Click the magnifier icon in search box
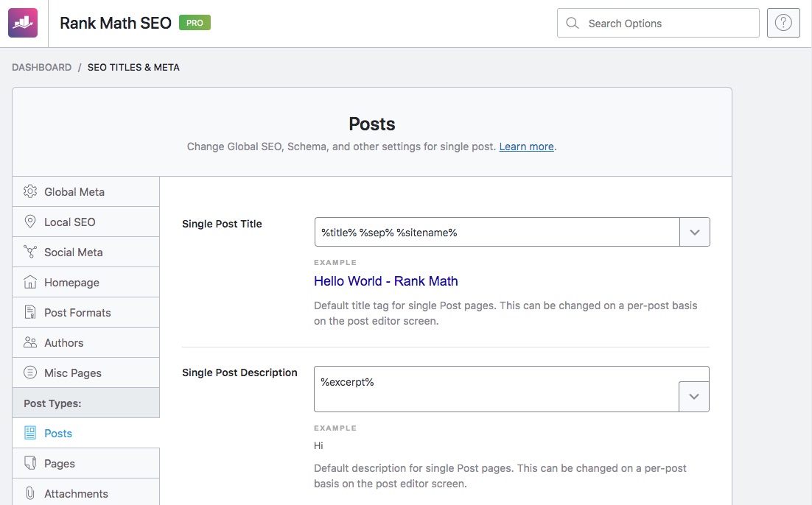 coord(572,24)
